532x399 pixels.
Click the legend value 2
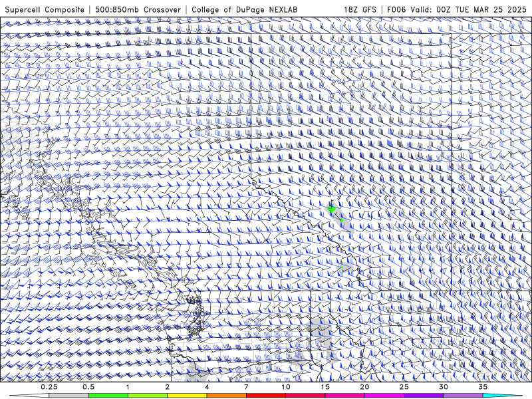168,387
